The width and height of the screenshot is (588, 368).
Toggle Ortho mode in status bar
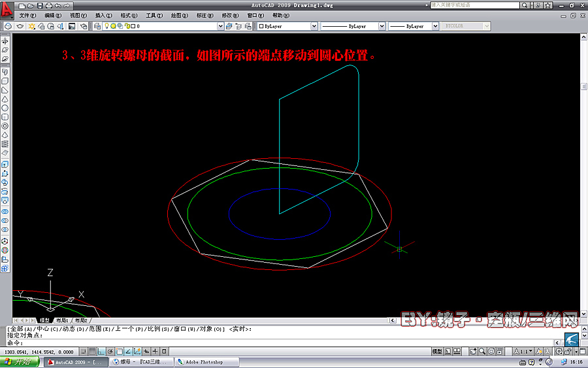click(101, 352)
